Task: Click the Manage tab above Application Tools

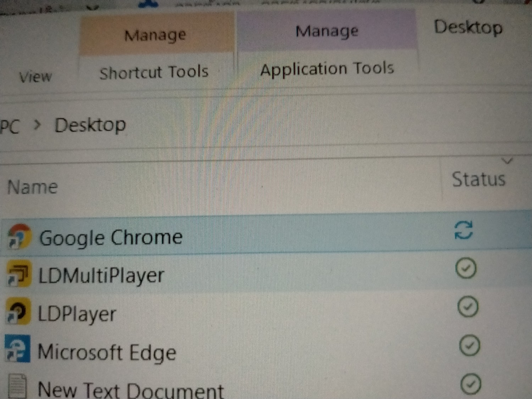Action: (327, 31)
